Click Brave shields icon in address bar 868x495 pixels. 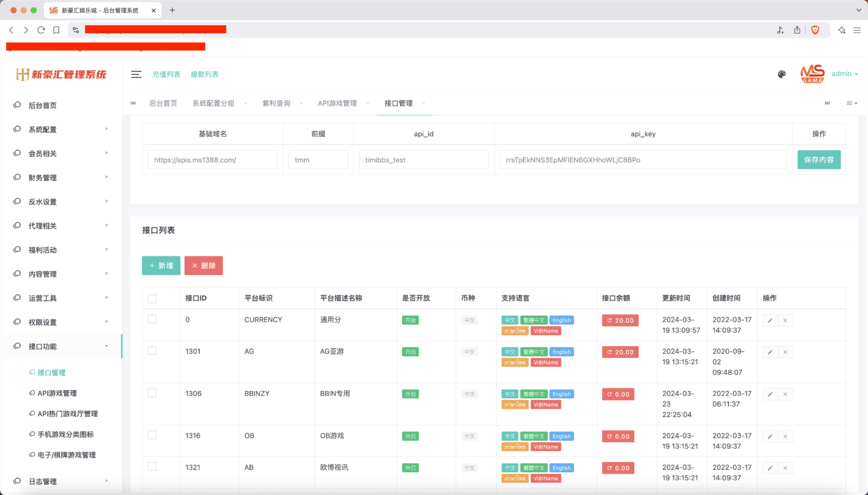point(815,30)
